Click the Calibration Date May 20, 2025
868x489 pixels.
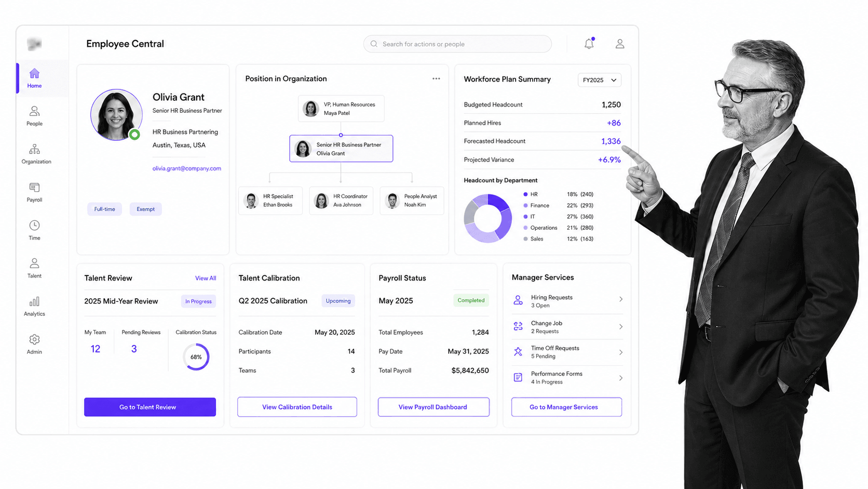coord(335,333)
